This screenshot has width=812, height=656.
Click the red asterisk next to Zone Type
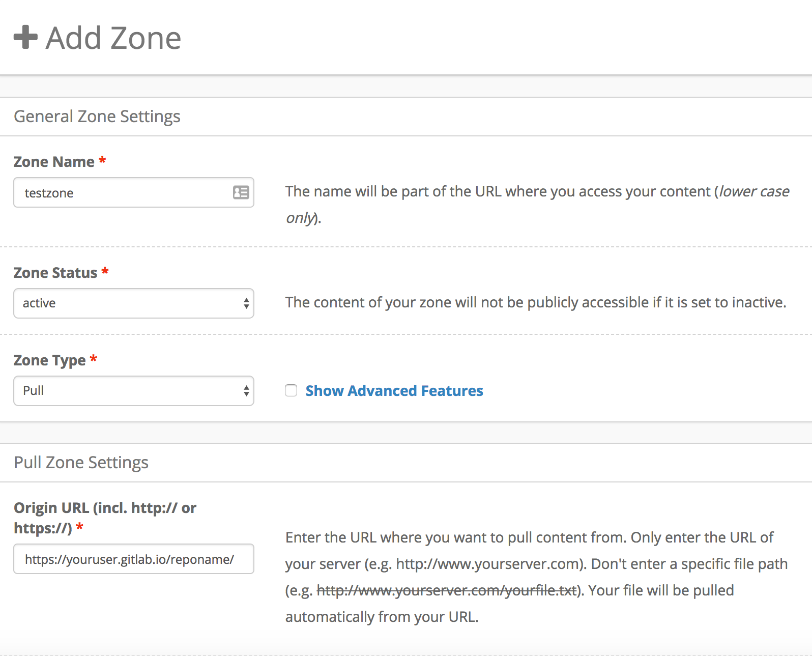click(x=94, y=359)
